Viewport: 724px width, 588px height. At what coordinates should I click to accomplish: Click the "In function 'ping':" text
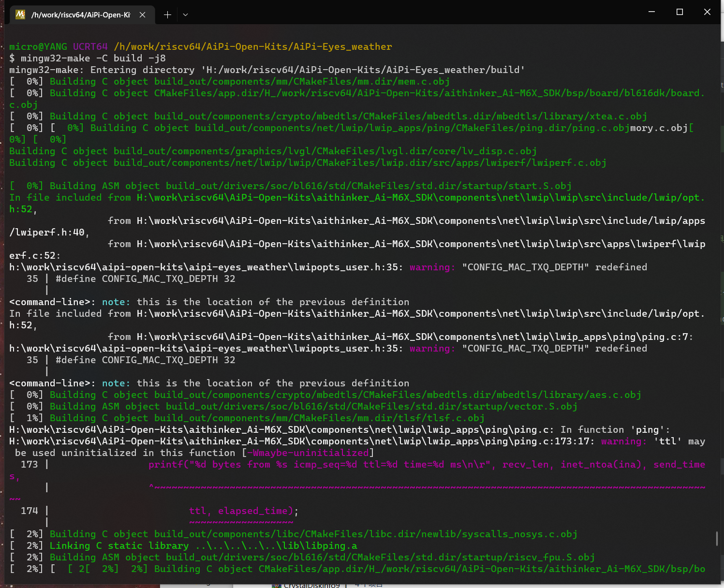coord(616,430)
